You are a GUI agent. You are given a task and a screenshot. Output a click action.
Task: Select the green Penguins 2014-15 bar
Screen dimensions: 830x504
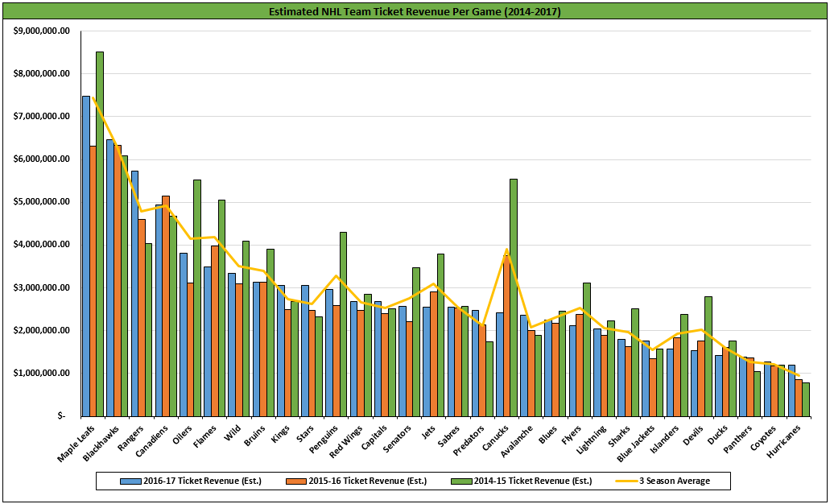click(343, 324)
